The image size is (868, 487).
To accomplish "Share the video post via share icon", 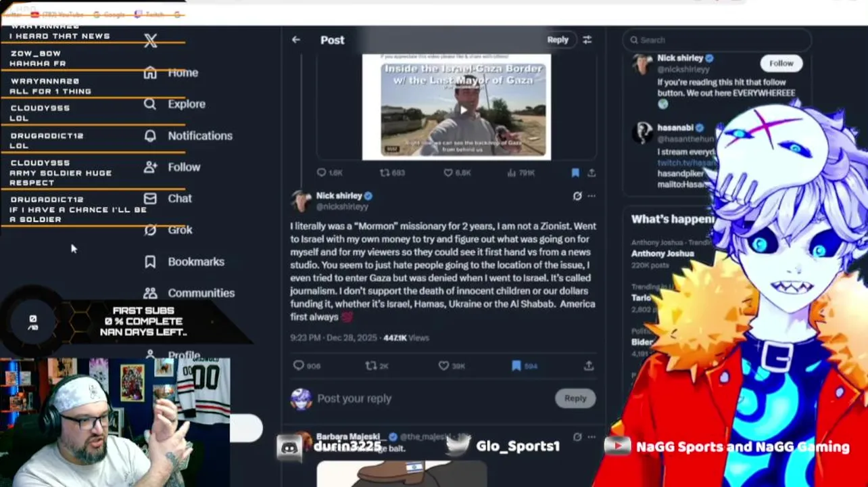I will pyautogui.click(x=592, y=173).
